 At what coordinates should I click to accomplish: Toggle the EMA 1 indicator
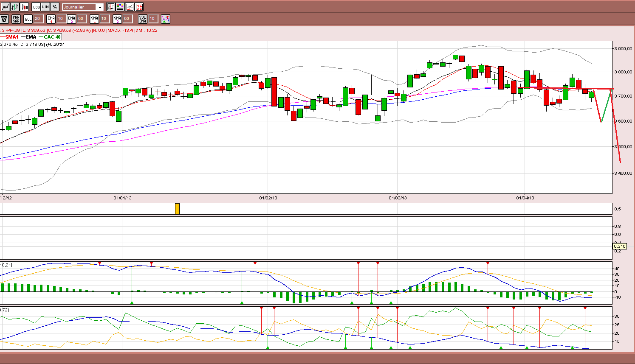click(51, 19)
